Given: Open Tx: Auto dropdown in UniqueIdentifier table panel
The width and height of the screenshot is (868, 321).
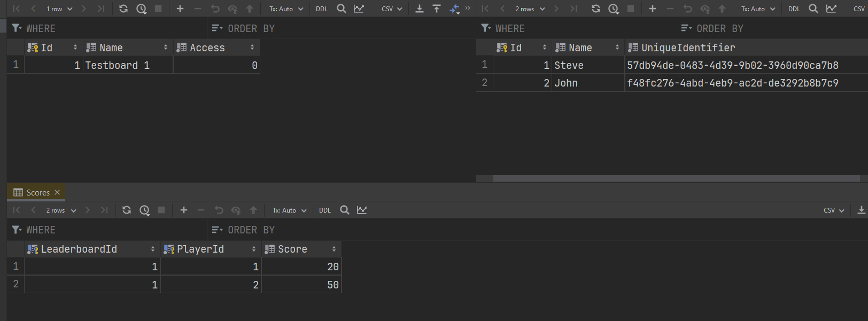Looking at the screenshot, I should (x=758, y=9).
